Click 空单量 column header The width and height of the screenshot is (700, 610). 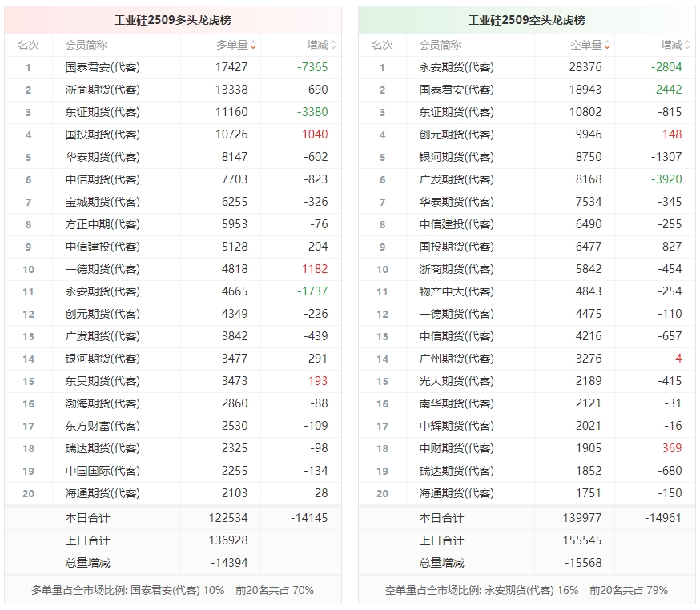586,45
